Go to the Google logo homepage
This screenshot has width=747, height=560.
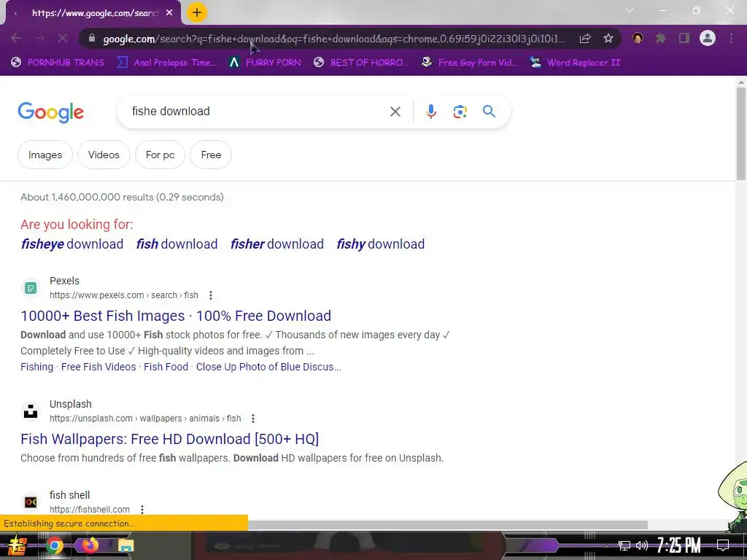(x=50, y=112)
